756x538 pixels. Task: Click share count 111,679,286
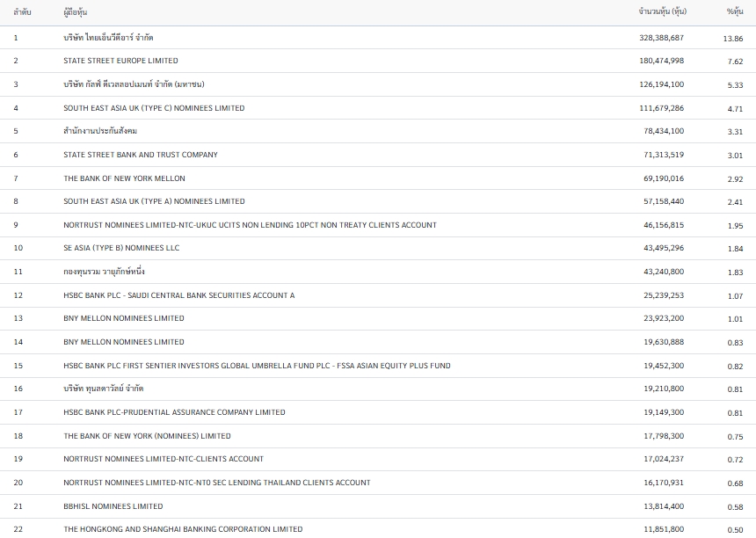tap(661, 108)
